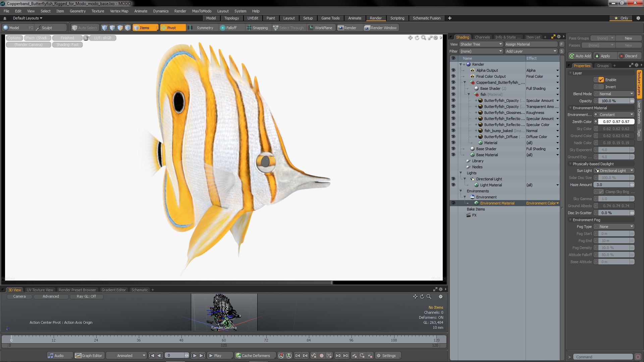Image resolution: width=644 pixels, height=362 pixels.
Task: Click the Apply button
Action: [x=605, y=56]
